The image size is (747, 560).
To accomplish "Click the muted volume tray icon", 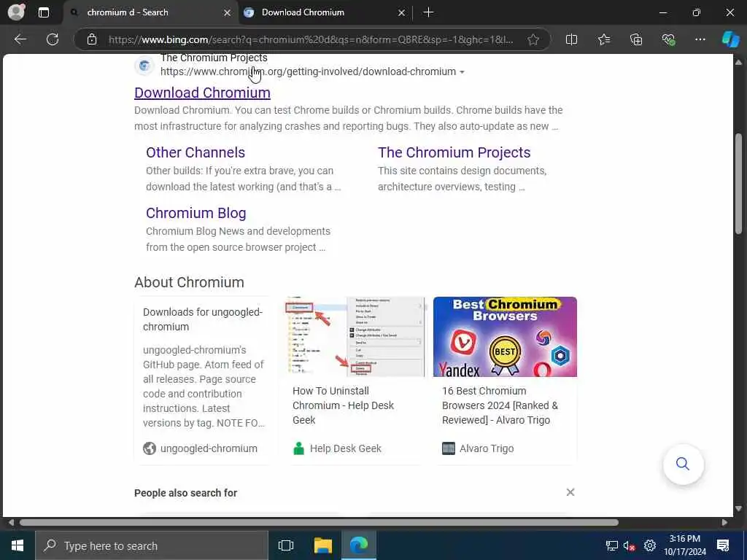I will coord(630,545).
